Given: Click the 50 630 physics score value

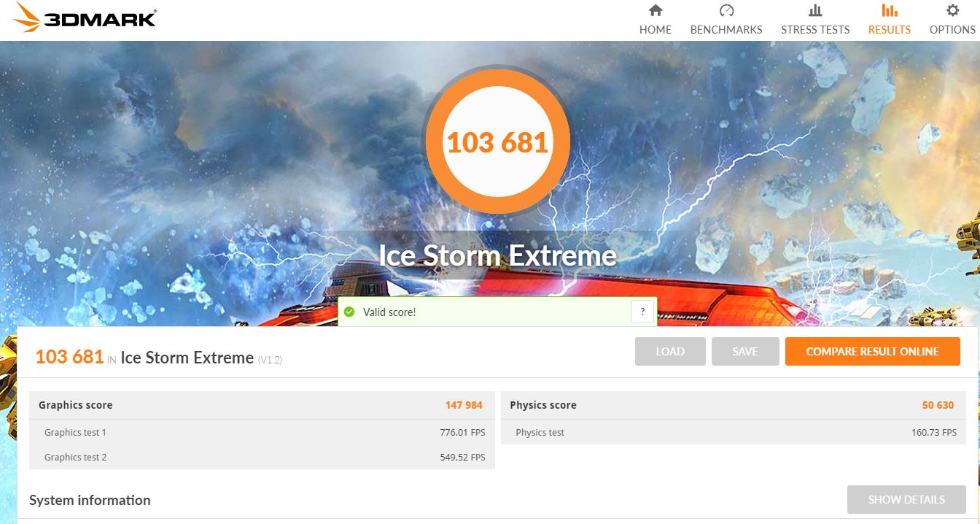Looking at the screenshot, I should click(x=938, y=405).
